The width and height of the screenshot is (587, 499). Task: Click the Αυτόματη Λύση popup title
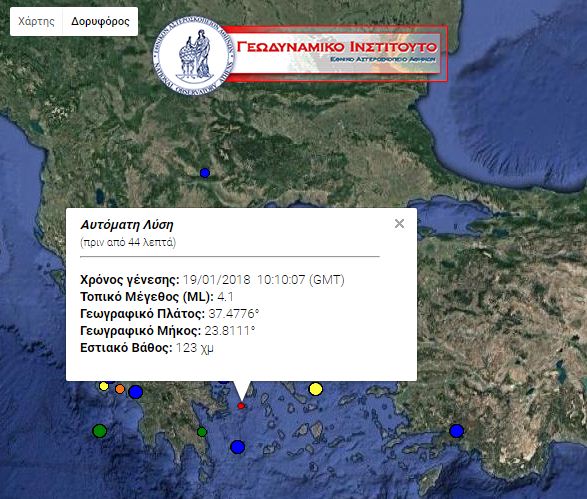point(127,225)
